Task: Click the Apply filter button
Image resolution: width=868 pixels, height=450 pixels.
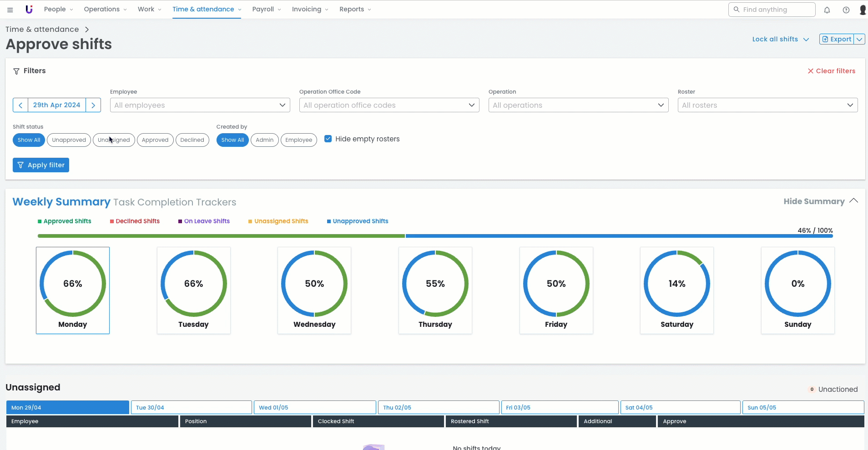Action: click(x=41, y=165)
